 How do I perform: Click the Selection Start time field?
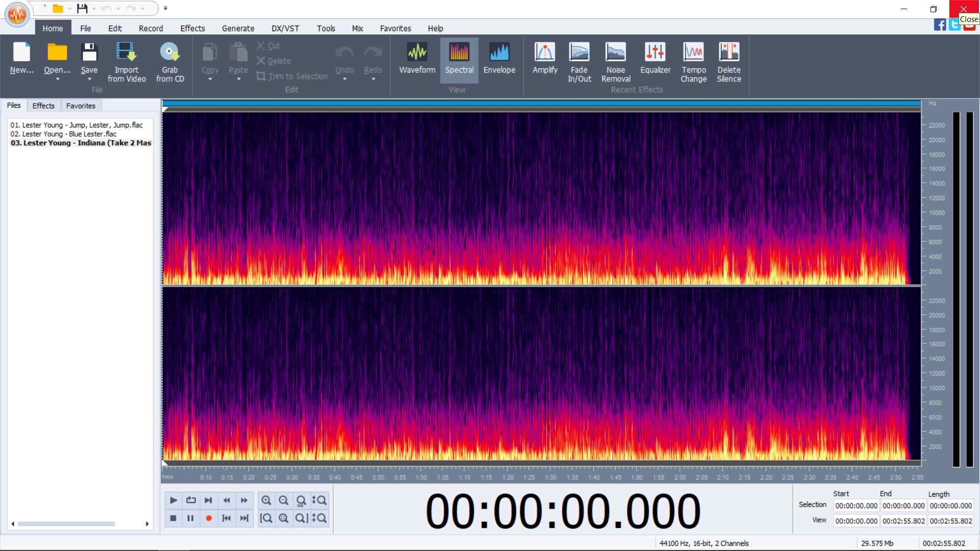click(x=856, y=506)
